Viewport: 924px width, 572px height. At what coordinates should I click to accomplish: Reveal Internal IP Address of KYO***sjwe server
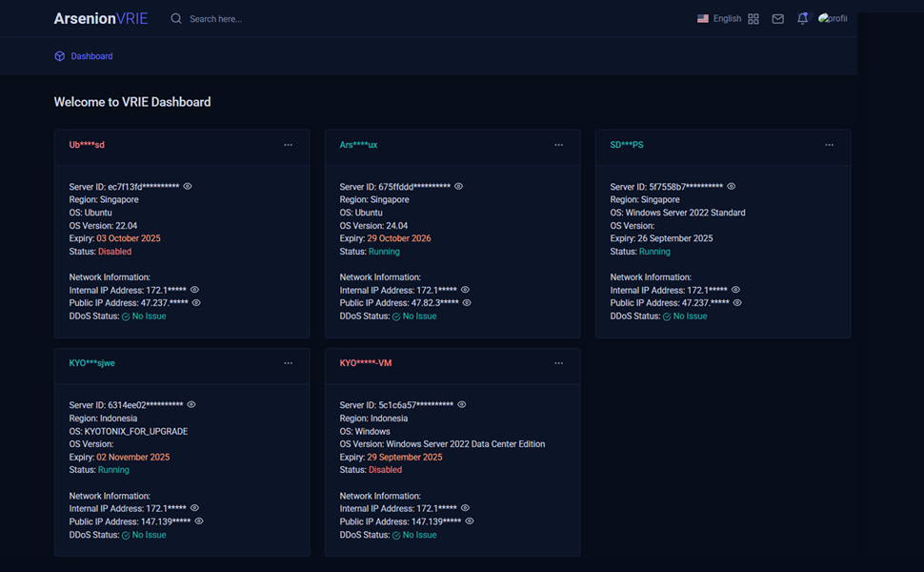194,509
